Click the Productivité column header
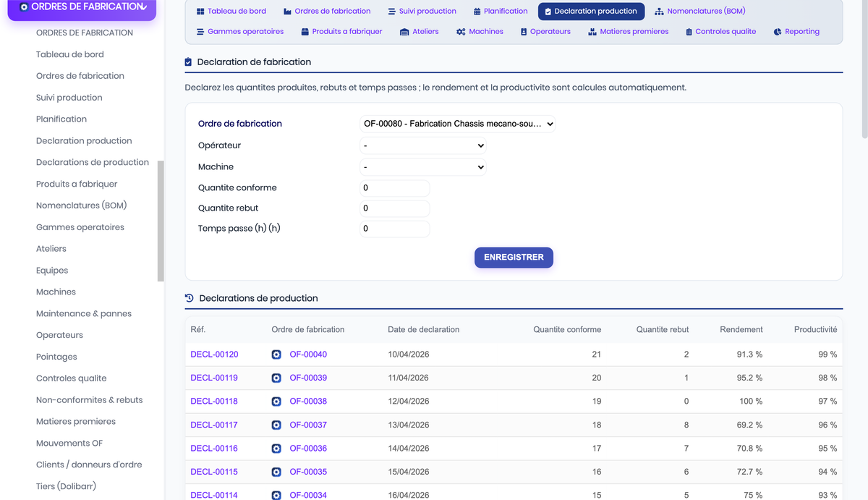 point(815,330)
